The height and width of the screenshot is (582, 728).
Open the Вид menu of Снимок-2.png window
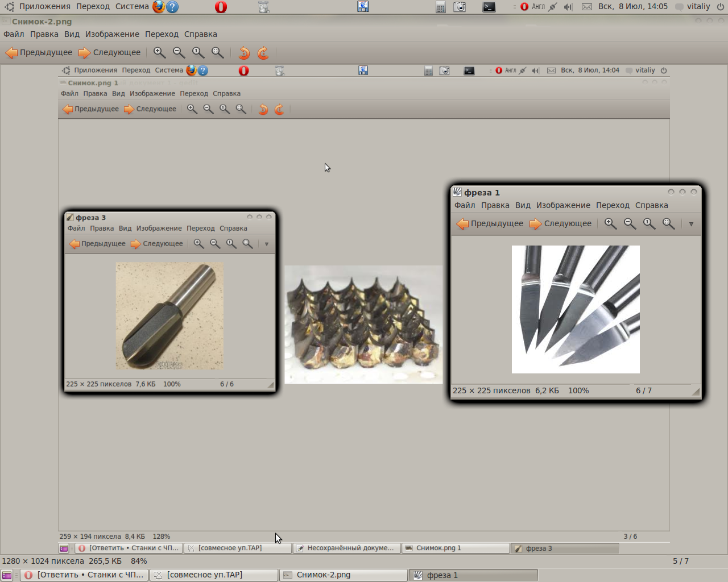tap(72, 34)
